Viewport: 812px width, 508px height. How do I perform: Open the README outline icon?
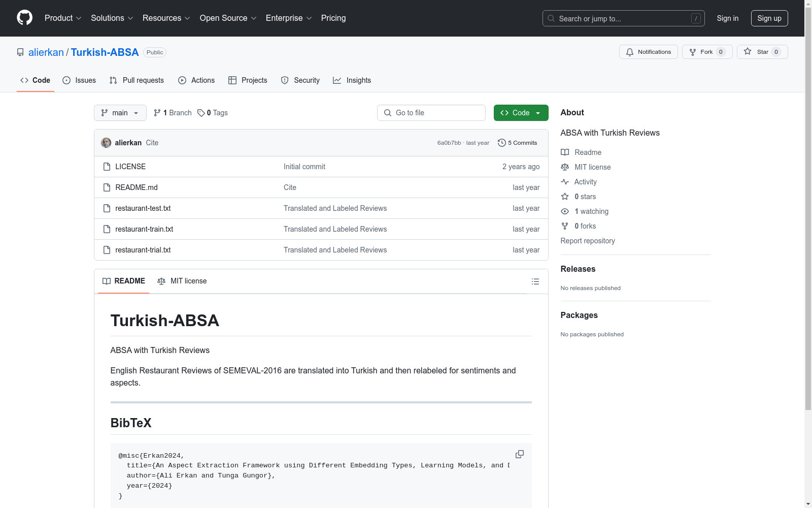click(535, 281)
